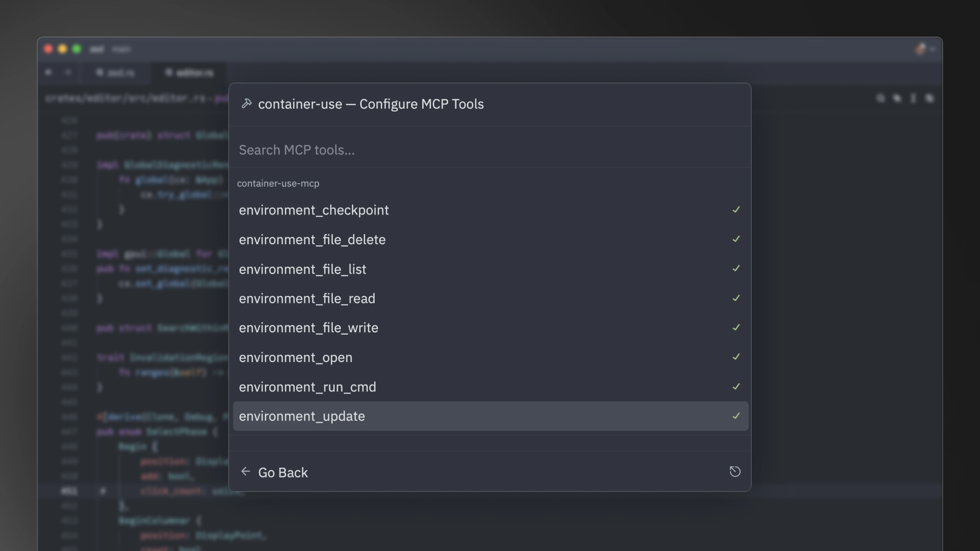Uncheck the environment_checkpoint tool
The image size is (980, 551).
pyautogui.click(x=736, y=209)
